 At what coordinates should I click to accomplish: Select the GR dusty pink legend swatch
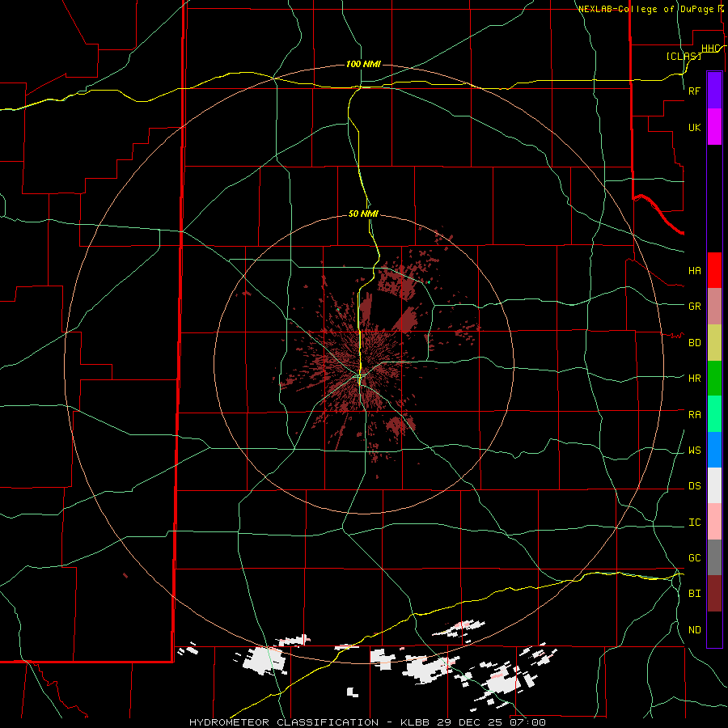click(x=714, y=307)
